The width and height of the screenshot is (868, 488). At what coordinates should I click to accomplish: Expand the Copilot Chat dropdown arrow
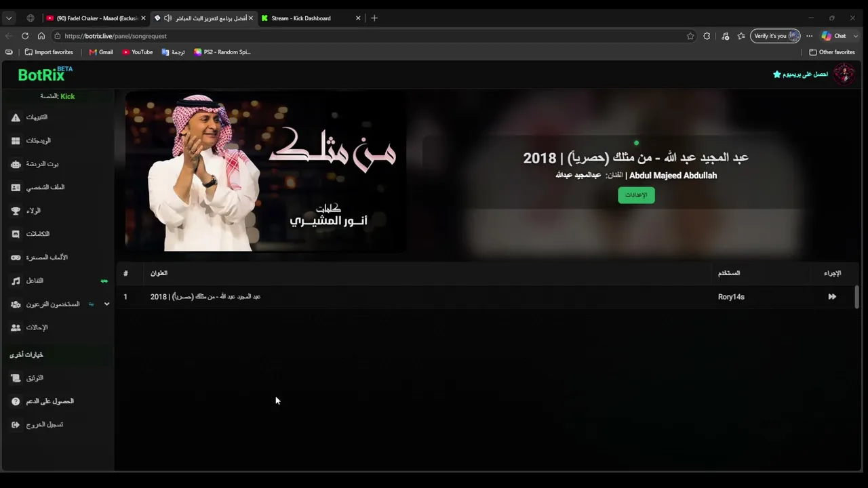pos(856,36)
